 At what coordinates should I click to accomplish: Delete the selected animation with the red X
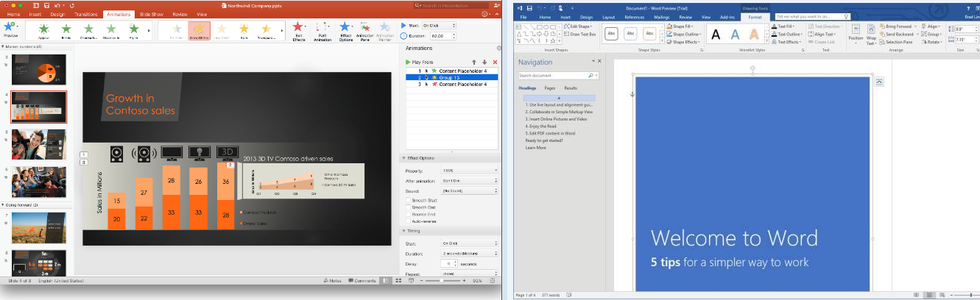495,63
